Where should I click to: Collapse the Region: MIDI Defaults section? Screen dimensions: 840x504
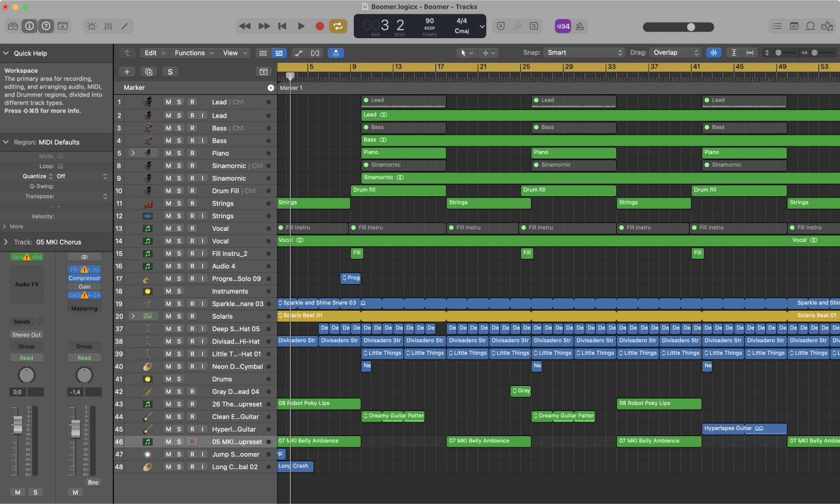[x=5, y=142]
